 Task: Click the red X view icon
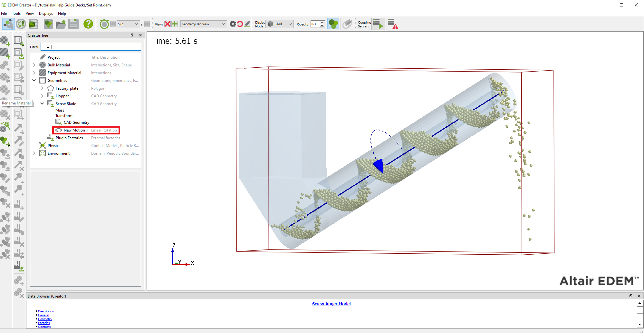tap(168, 24)
